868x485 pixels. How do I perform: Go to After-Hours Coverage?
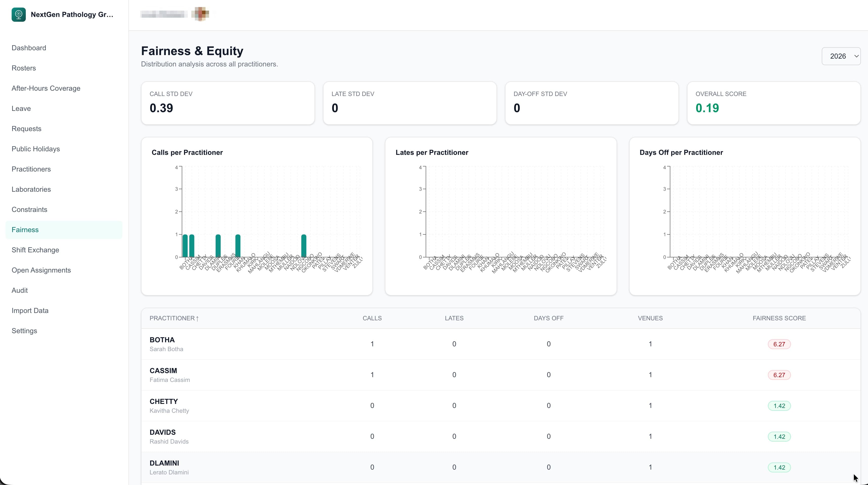(x=46, y=88)
